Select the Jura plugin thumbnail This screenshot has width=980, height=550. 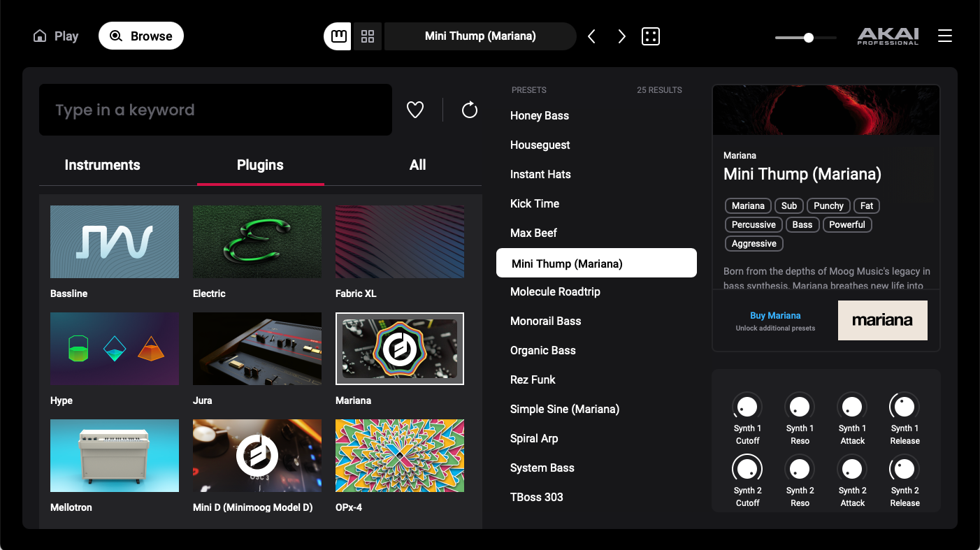tap(257, 349)
